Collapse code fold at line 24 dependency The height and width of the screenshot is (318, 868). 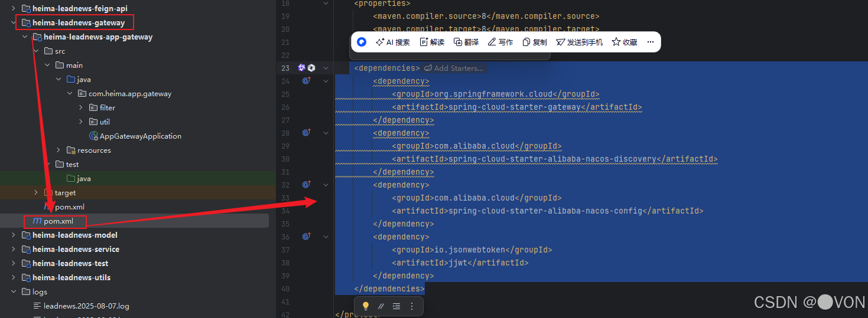click(326, 81)
